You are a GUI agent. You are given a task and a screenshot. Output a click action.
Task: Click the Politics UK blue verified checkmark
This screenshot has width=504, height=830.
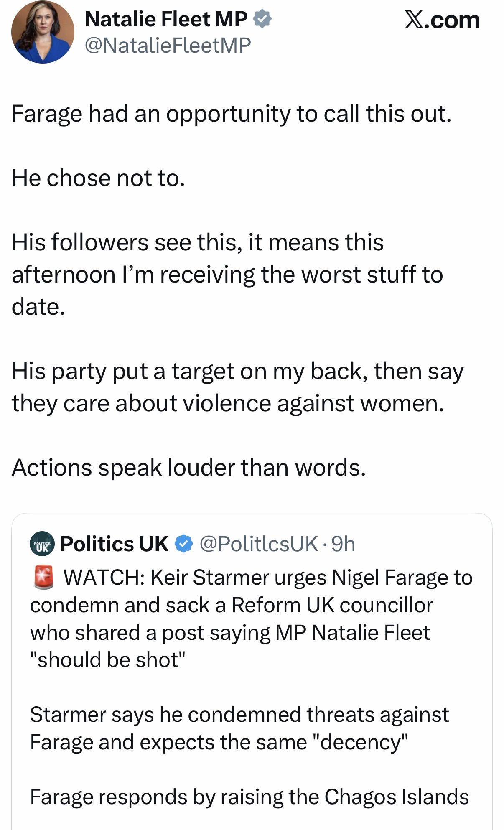point(183,544)
